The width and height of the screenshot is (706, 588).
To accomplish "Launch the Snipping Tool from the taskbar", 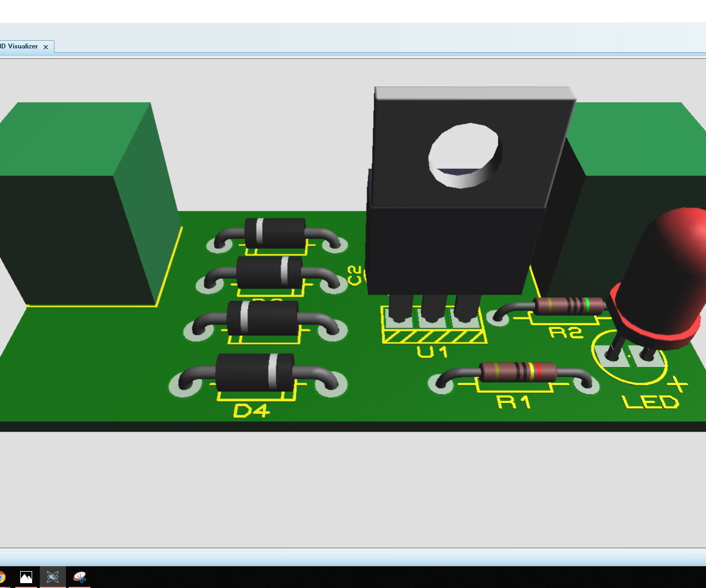I will pyautogui.click(x=80, y=577).
